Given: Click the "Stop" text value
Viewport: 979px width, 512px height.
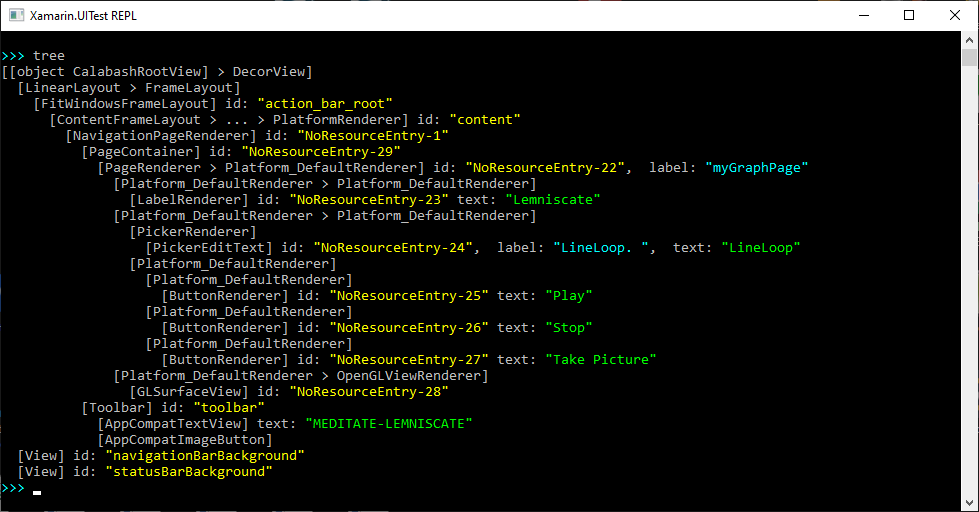Looking at the screenshot, I should 569,328.
